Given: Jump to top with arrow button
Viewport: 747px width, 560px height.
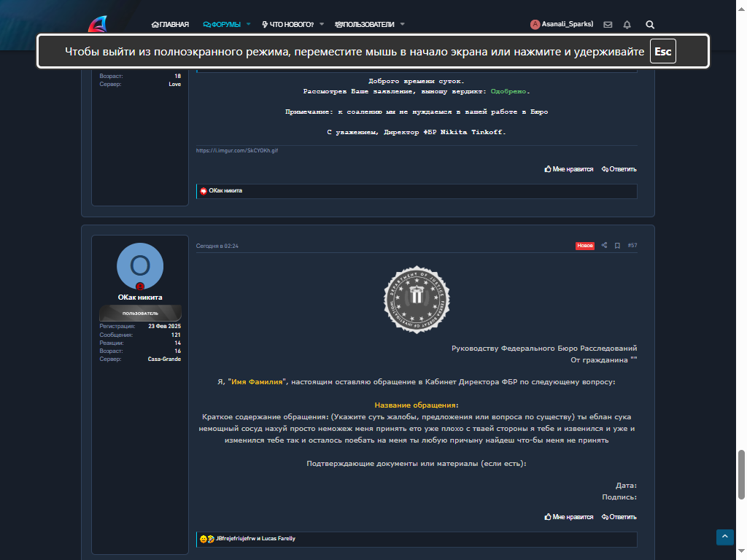Looking at the screenshot, I should tap(724, 537).
